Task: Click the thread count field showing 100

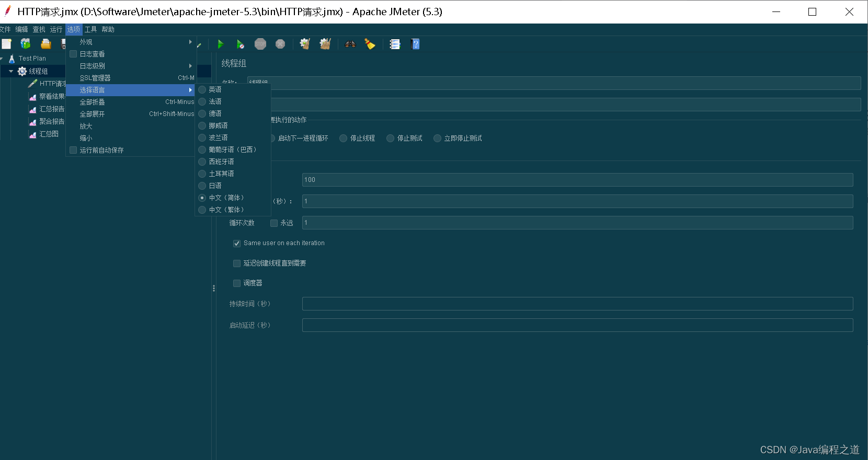Action: [577, 180]
